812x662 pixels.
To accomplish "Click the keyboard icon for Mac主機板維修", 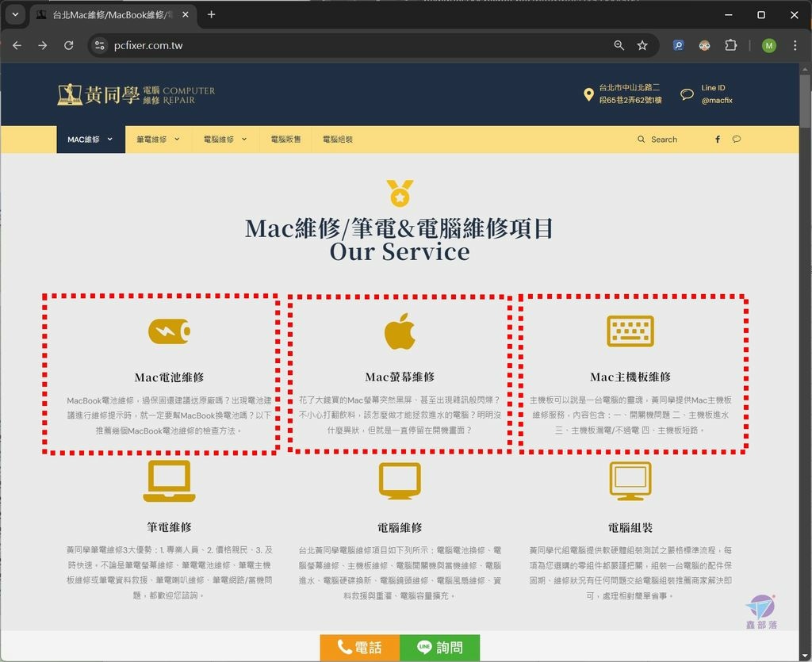I will [630, 331].
